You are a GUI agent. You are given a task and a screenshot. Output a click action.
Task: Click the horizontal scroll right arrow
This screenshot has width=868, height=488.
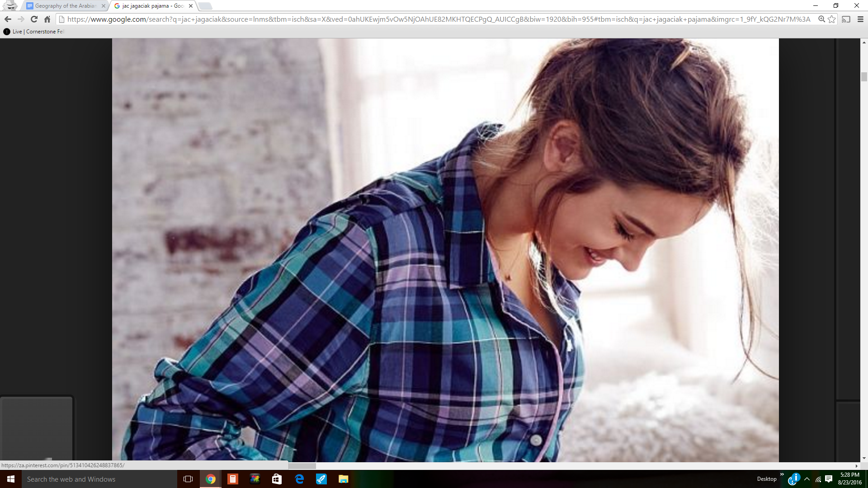pyautogui.click(x=856, y=466)
